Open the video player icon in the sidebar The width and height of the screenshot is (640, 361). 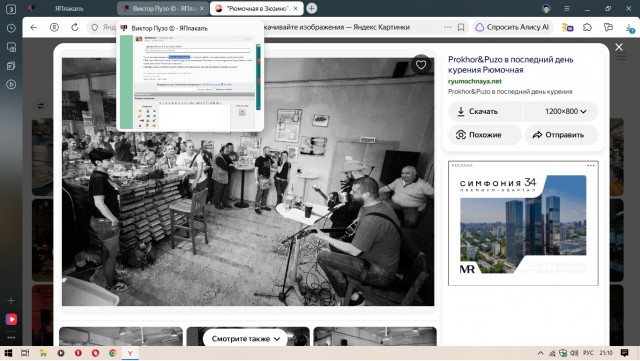tap(11, 85)
